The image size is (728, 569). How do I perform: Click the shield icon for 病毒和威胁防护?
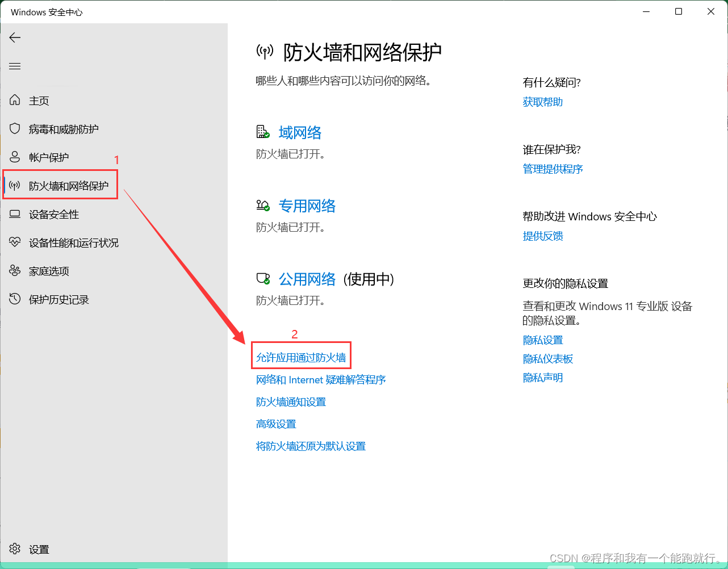pos(15,128)
